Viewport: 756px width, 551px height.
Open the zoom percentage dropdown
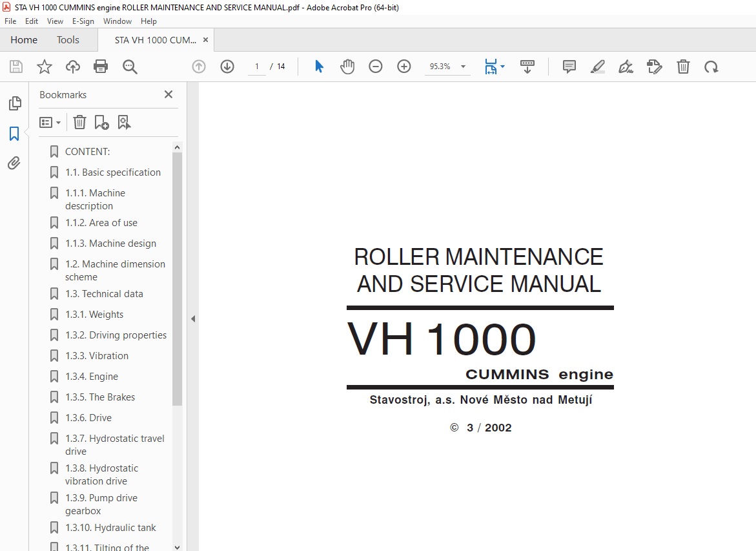pyautogui.click(x=462, y=66)
